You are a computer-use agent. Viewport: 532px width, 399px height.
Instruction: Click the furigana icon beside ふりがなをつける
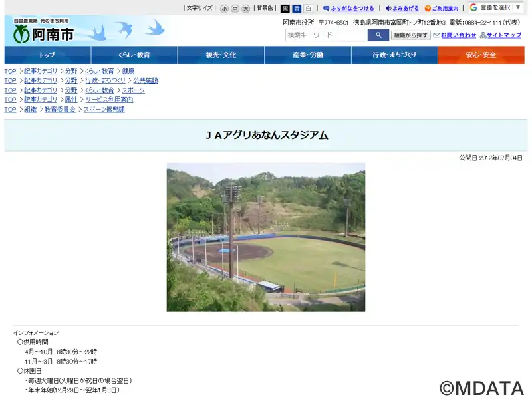(x=327, y=8)
